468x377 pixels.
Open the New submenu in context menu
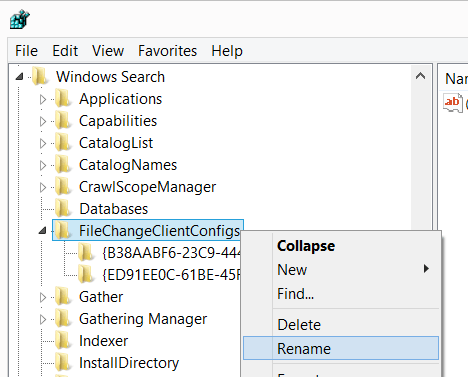point(341,269)
